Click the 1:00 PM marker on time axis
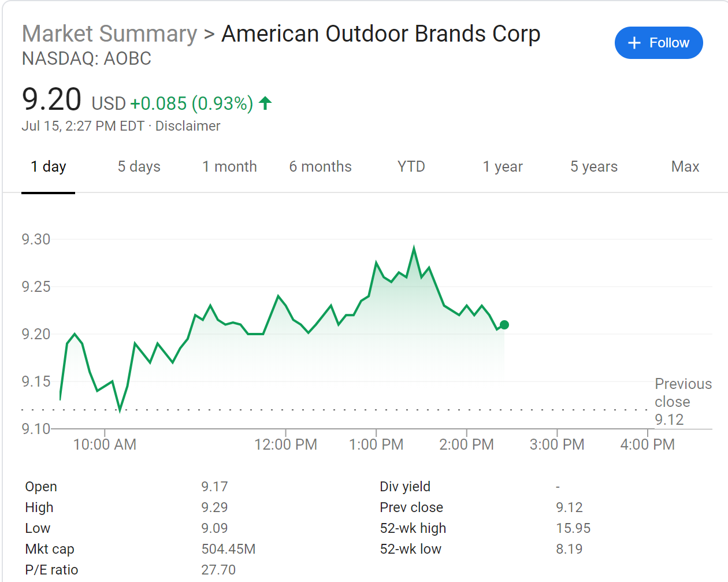728x582 pixels. (376, 444)
